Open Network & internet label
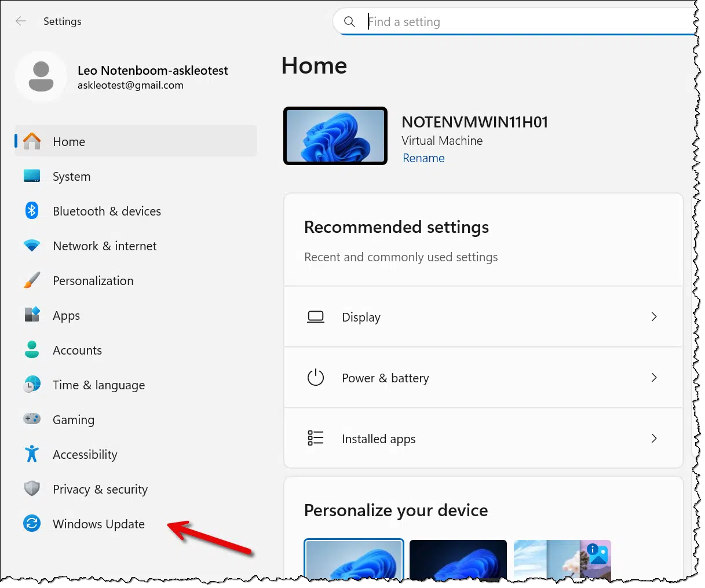Viewport: 705px width, 588px height. click(105, 246)
